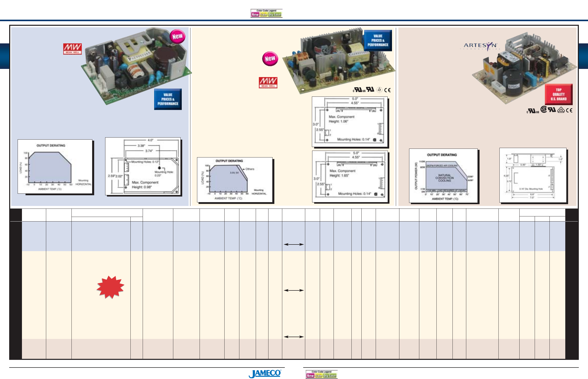Click the TUV triangle mark in the cream panel
Screen dimensions: 588x379
379,90
